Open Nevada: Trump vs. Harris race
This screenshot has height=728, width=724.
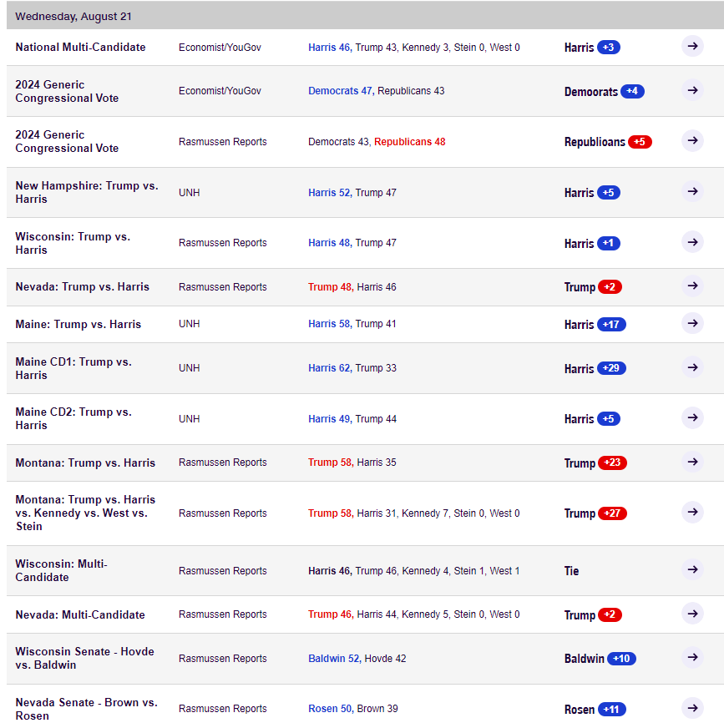(82, 286)
